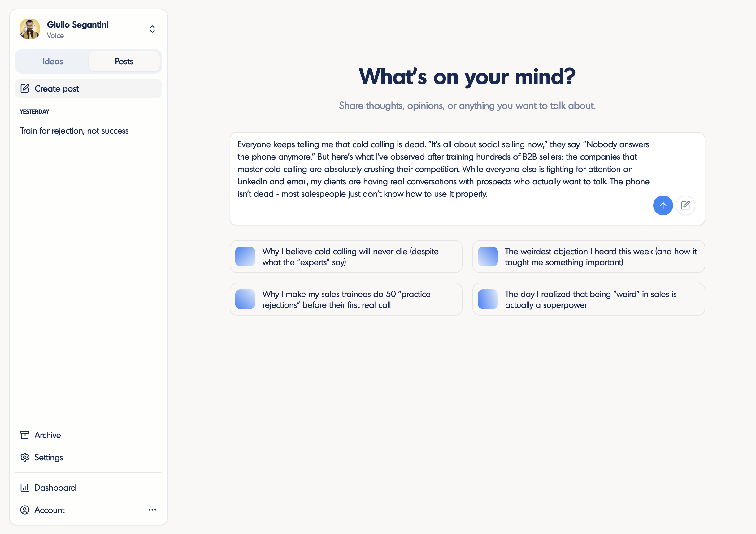Switch to the Posts tab
The width and height of the screenshot is (756, 534).
pos(124,62)
